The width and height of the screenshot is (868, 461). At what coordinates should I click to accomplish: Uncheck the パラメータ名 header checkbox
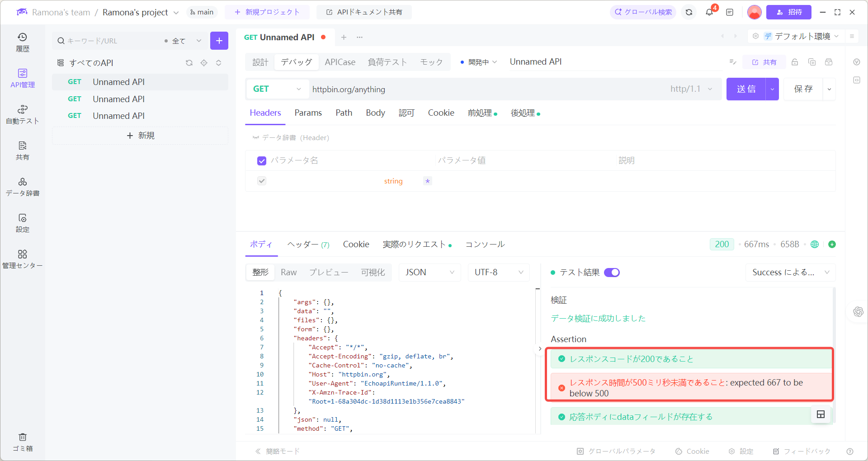[x=262, y=160]
